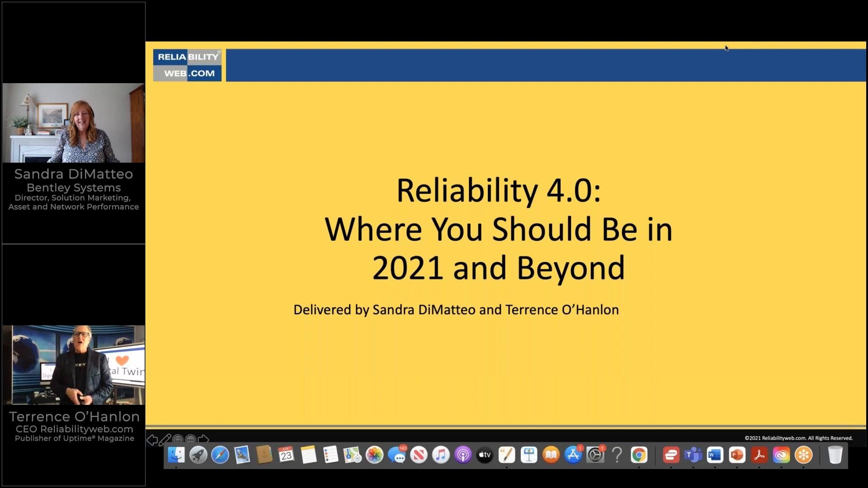
Task: Open the slide navigator icon in presenter toolbar
Action: tap(178, 439)
